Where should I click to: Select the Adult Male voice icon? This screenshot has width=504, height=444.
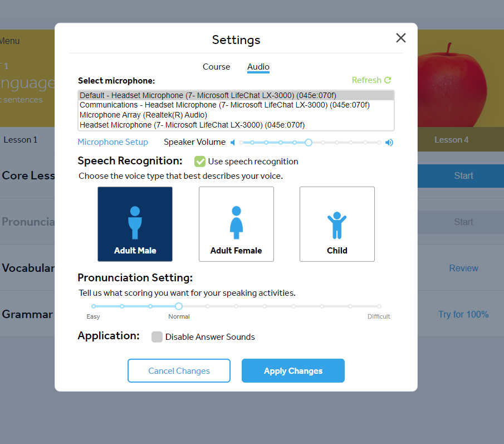click(x=135, y=223)
